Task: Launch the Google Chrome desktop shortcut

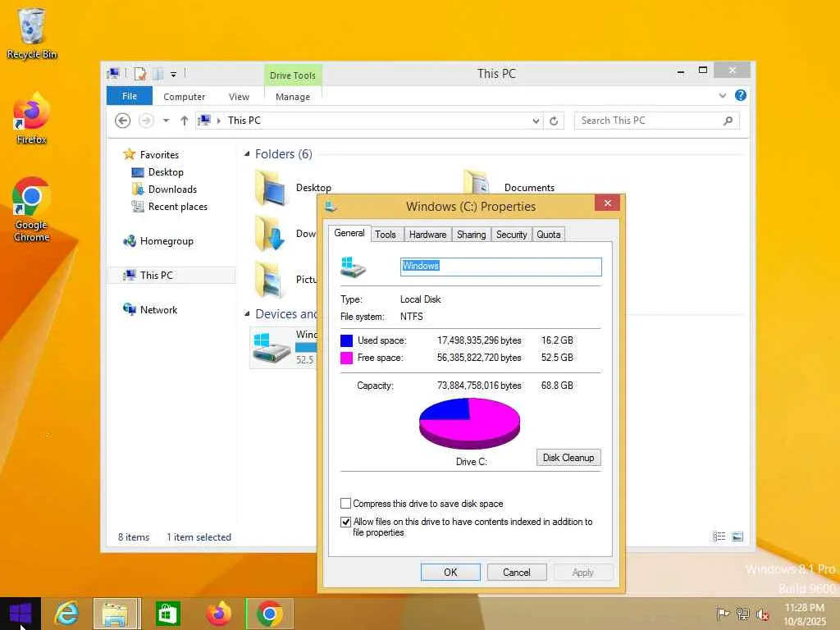Action: coord(32,209)
